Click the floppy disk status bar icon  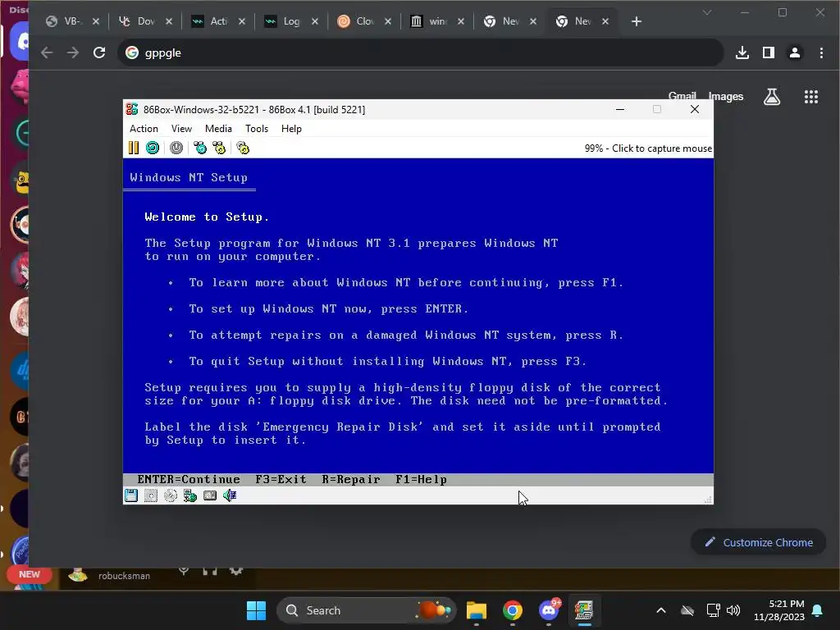click(131, 495)
